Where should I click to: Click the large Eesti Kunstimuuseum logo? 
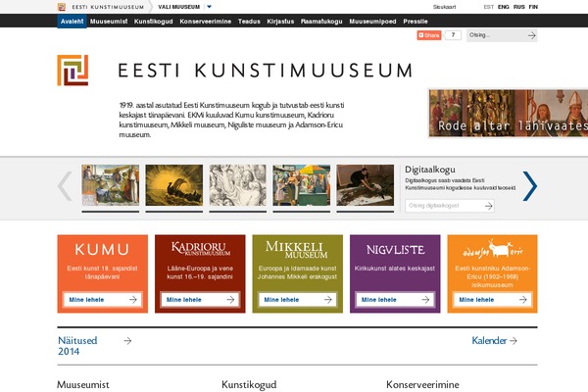click(73, 71)
